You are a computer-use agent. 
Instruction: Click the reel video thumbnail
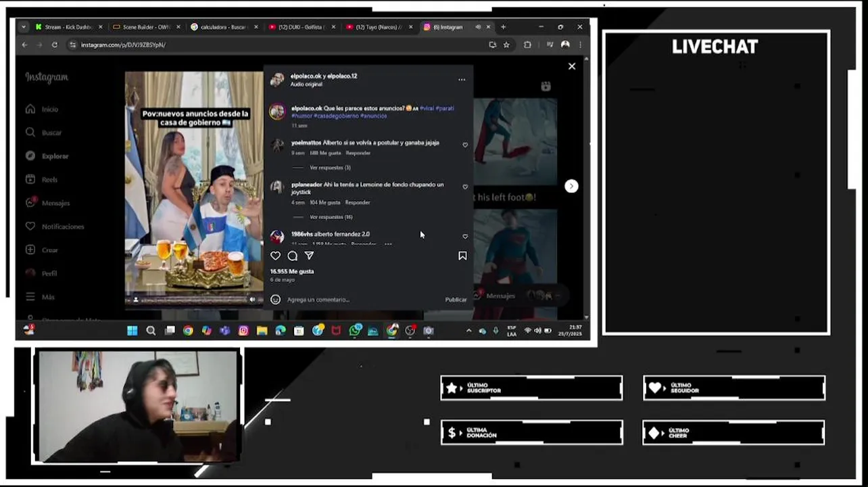pos(194,189)
